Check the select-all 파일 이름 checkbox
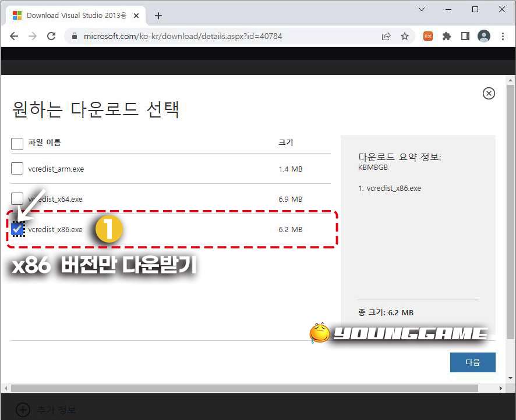This screenshot has width=516, height=420. [17, 144]
